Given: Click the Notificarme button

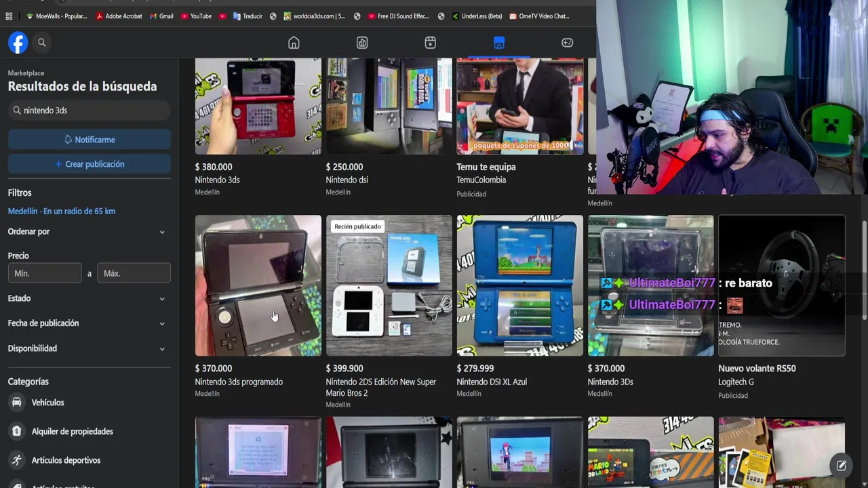Looking at the screenshot, I should pyautogui.click(x=90, y=140).
